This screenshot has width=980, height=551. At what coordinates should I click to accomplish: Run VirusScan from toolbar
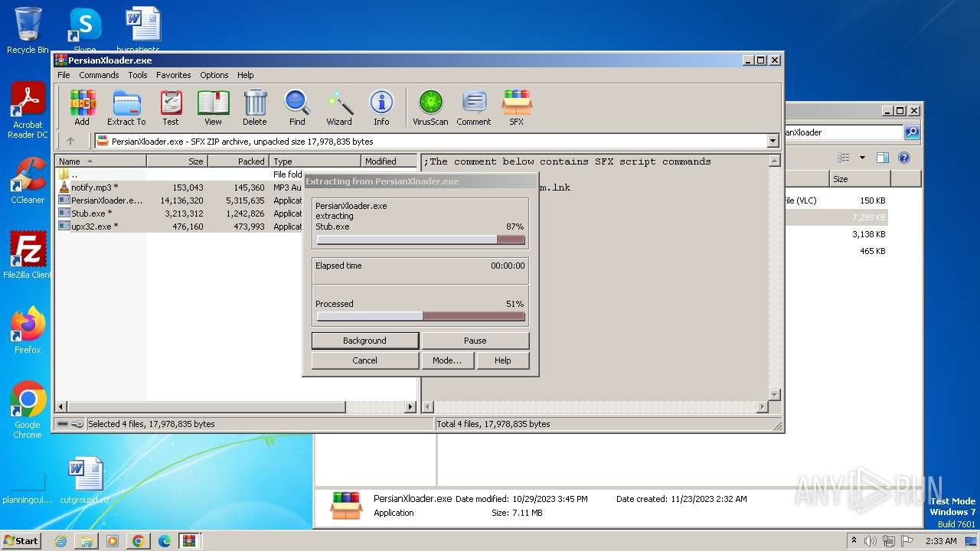point(430,108)
